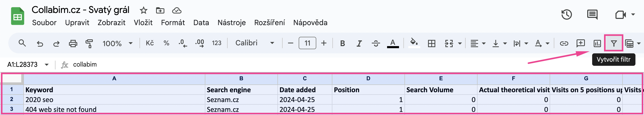Click the Kč currency format button

coord(150,43)
